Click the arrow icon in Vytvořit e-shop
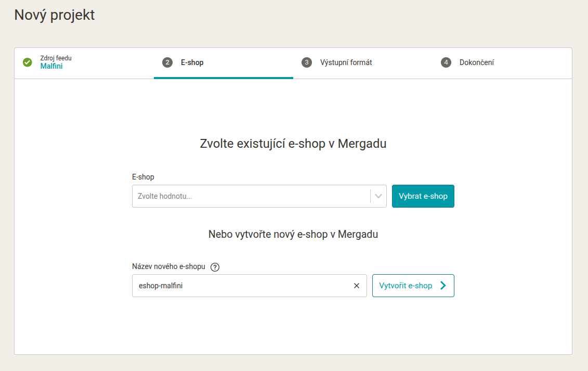588x371 pixels. click(x=443, y=286)
